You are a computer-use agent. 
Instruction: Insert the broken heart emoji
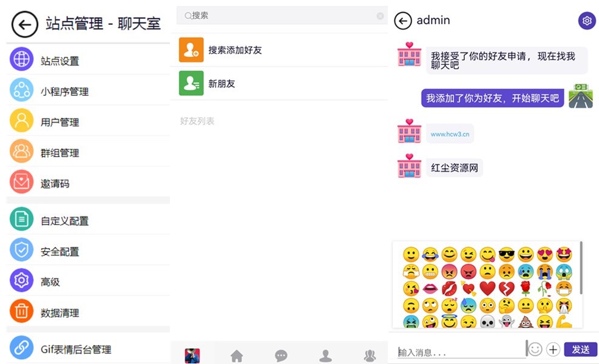point(507,289)
